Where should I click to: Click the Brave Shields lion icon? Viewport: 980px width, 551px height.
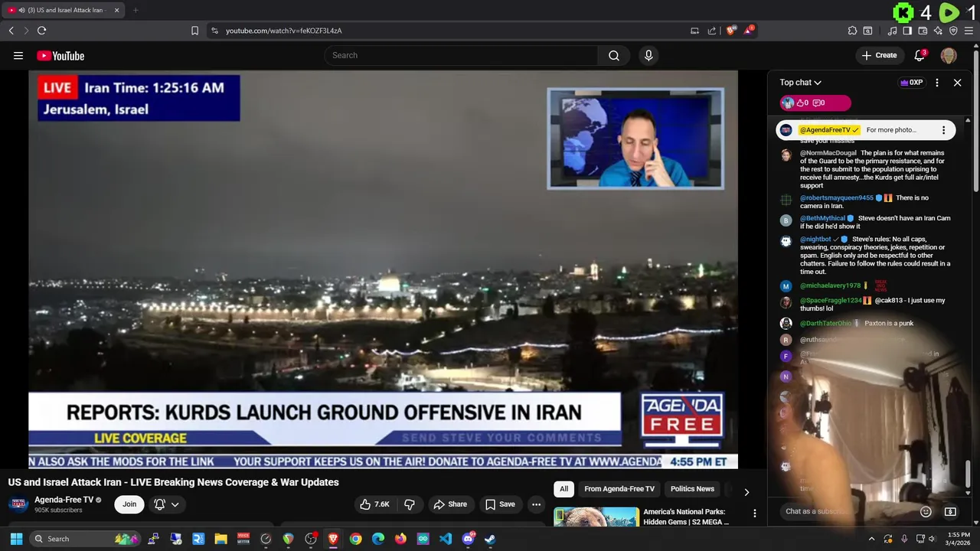tap(730, 31)
